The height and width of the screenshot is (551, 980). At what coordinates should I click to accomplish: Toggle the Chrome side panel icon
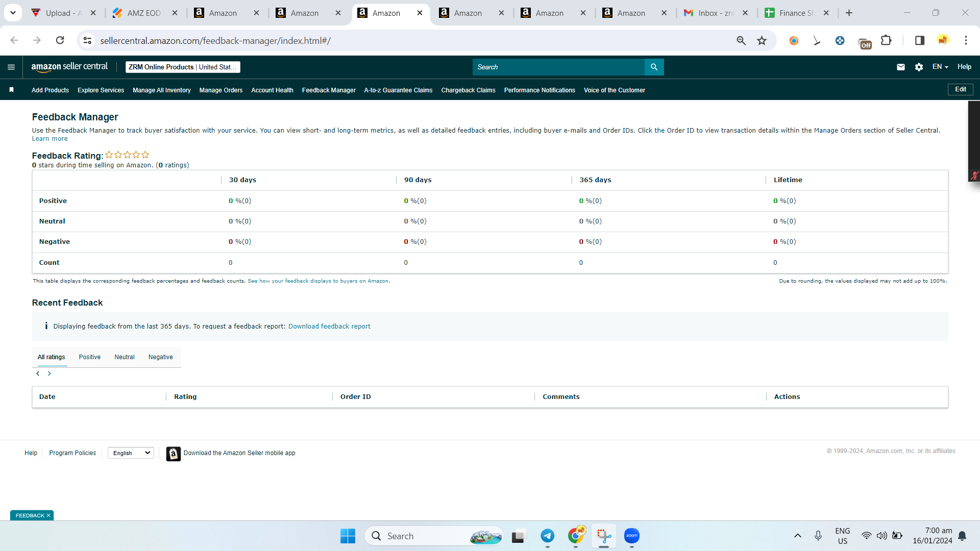tap(919, 40)
